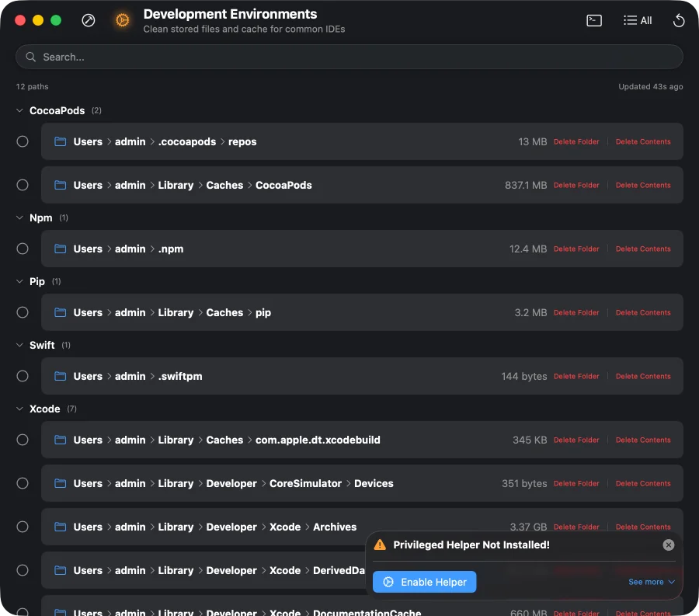The width and height of the screenshot is (699, 616).
Task: Delete Contents for Caches pip
Action: coord(643,312)
